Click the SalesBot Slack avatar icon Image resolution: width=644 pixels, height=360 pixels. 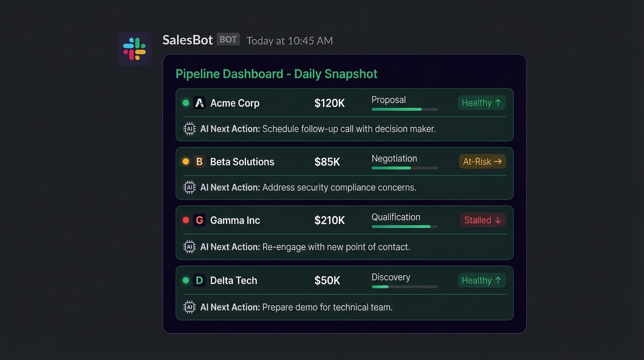(134, 49)
